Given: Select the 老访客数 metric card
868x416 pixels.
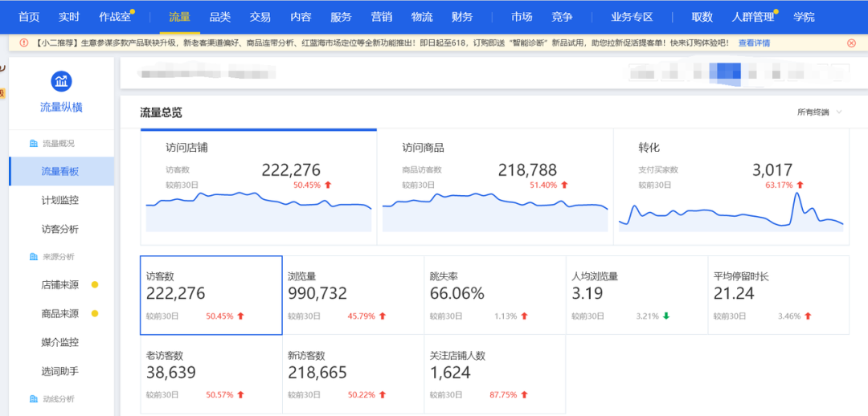Looking at the screenshot, I should [x=211, y=374].
